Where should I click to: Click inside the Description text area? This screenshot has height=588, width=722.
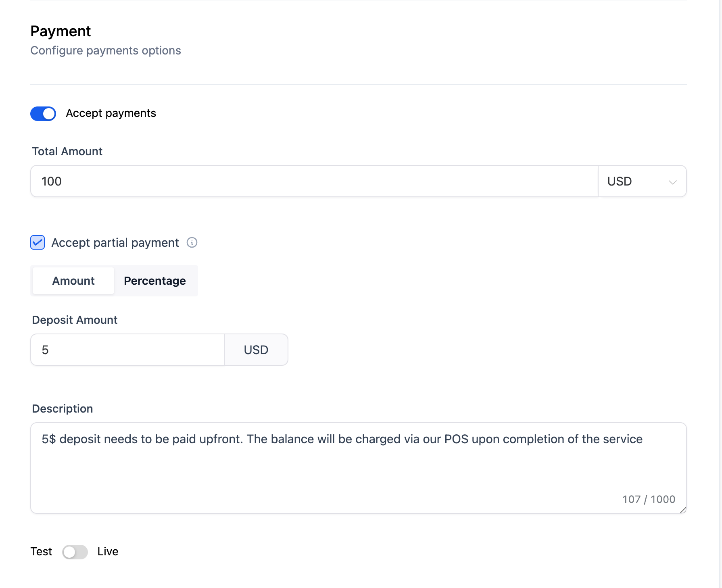pyautogui.click(x=359, y=468)
